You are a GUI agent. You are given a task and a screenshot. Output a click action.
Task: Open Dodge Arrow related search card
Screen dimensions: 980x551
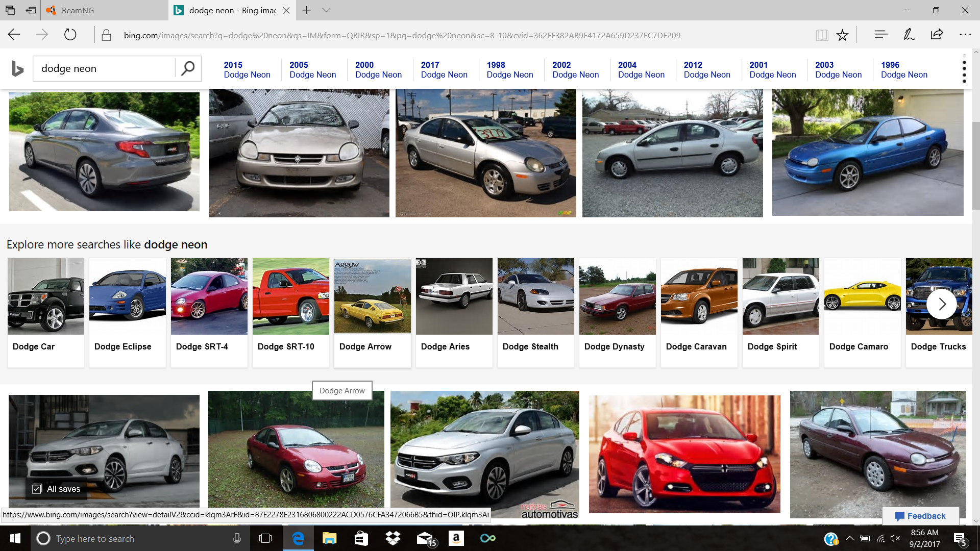[x=373, y=312]
